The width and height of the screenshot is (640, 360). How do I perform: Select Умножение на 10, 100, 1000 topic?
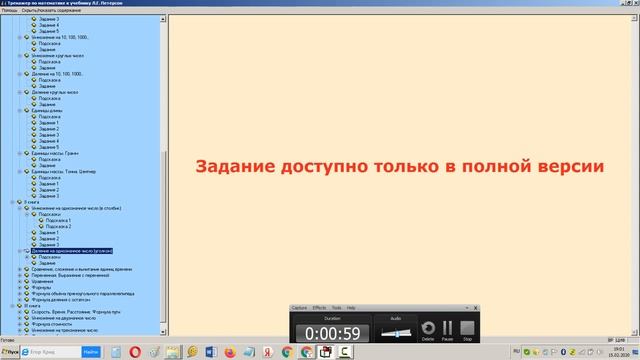[x=60, y=37]
